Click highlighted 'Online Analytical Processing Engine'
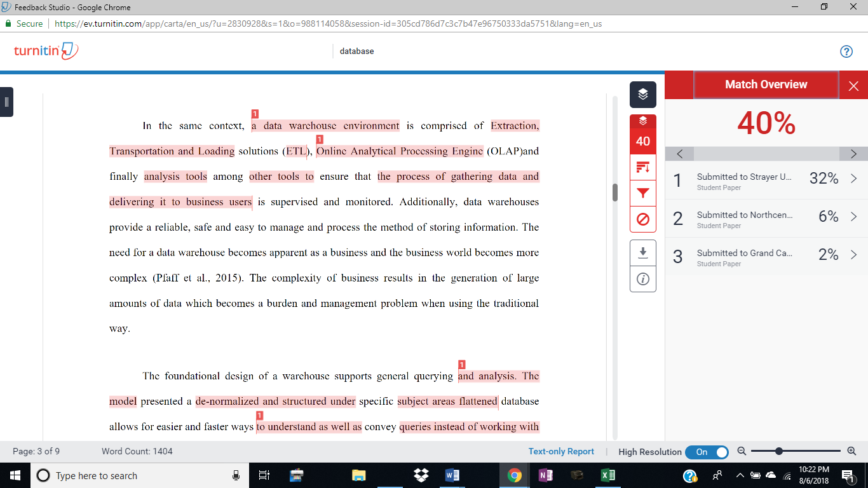The image size is (868, 488). [x=400, y=151]
